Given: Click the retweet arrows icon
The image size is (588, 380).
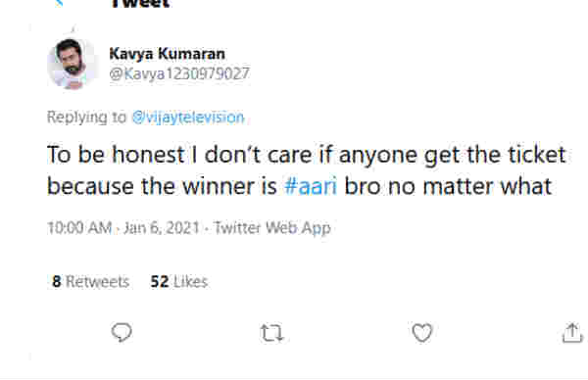Looking at the screenshot, I should point(271,333).
